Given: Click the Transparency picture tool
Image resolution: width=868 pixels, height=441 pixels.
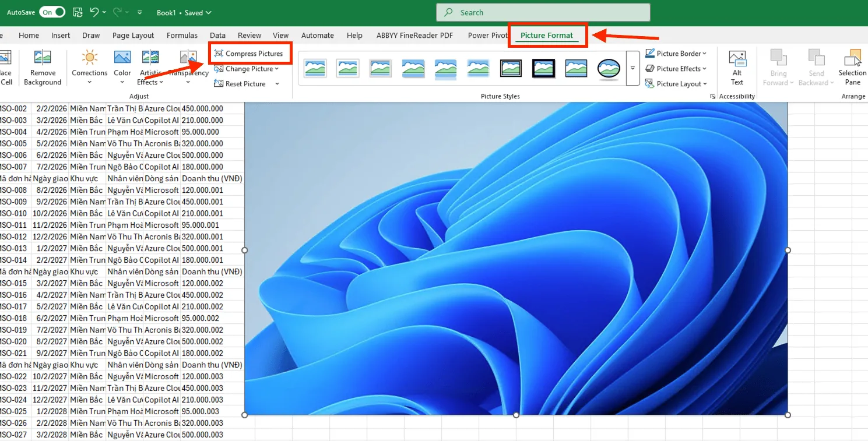Looking at the screenshot, I should 188,58.
